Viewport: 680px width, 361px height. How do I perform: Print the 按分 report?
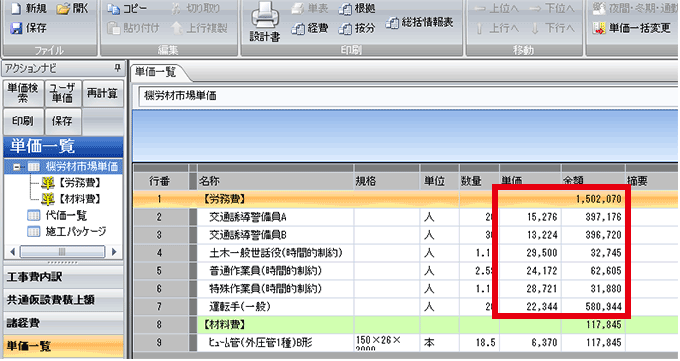(x=345, y=28)
